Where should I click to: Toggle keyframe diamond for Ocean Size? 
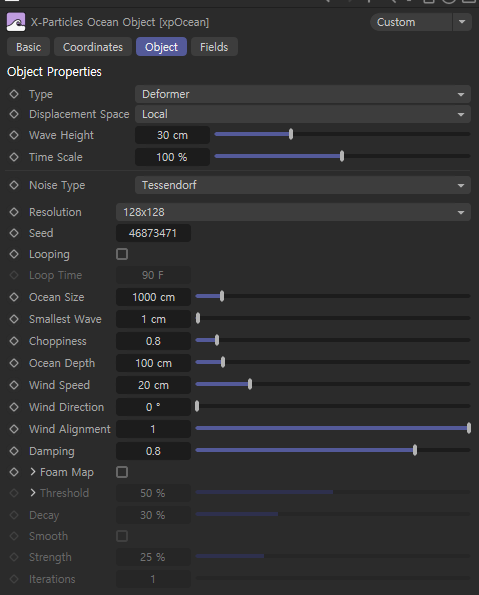pyautogui.click(x=14, y=297)
